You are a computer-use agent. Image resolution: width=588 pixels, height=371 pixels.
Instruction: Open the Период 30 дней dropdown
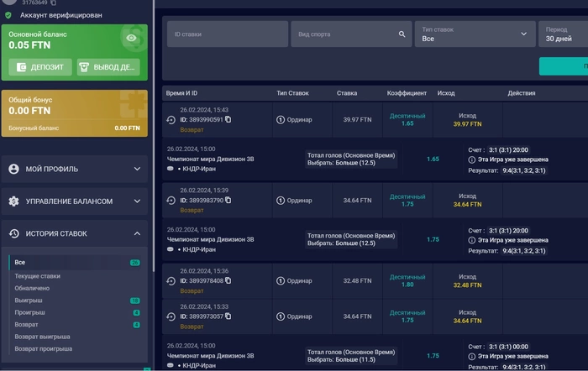pos(564,34)
